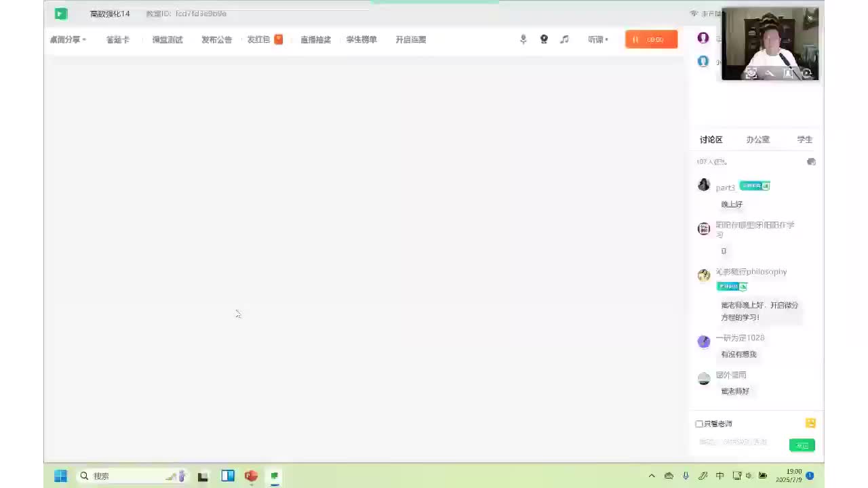Toggle the webcam icon in toolbar
Screen dimensions: 868x488
[x=544, y=39]
